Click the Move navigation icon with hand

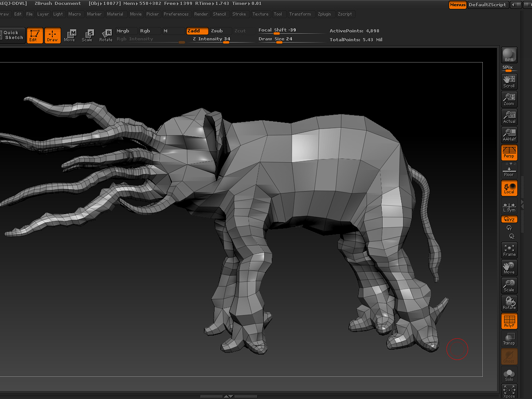[509, 267]
